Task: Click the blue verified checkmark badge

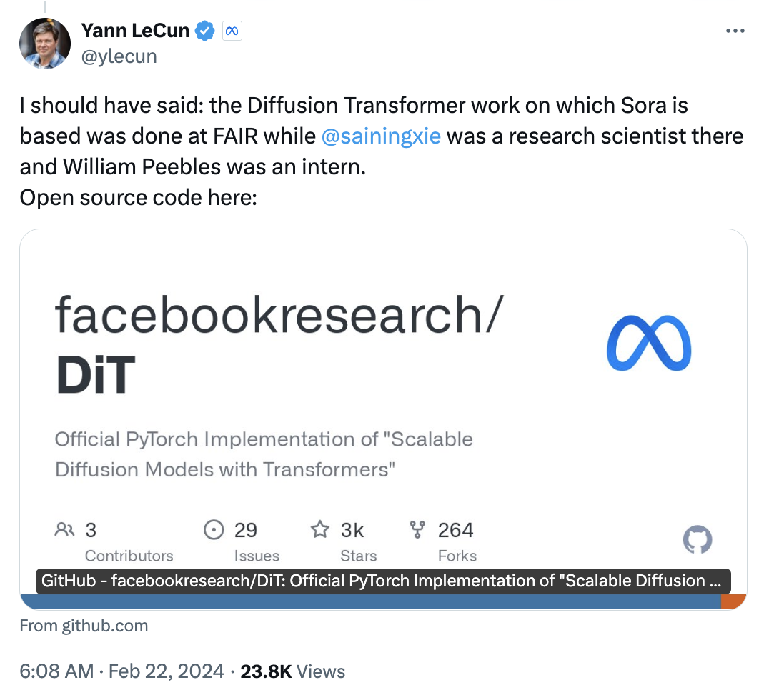Action: [206, 31]
